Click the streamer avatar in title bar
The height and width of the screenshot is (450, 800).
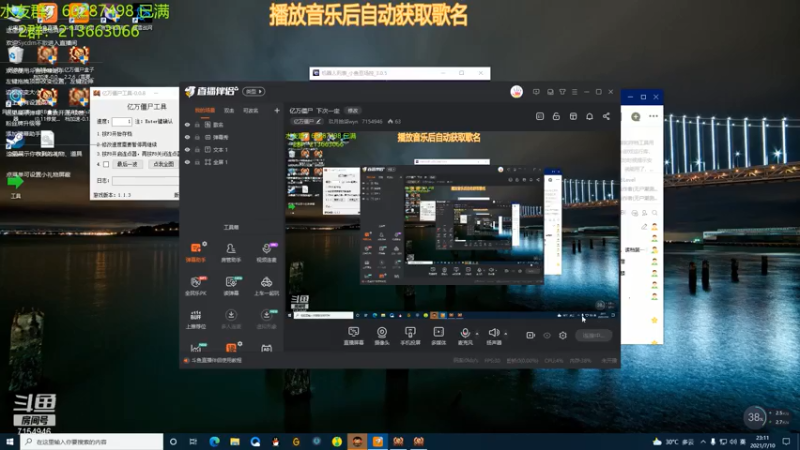(x=516, y=92)
